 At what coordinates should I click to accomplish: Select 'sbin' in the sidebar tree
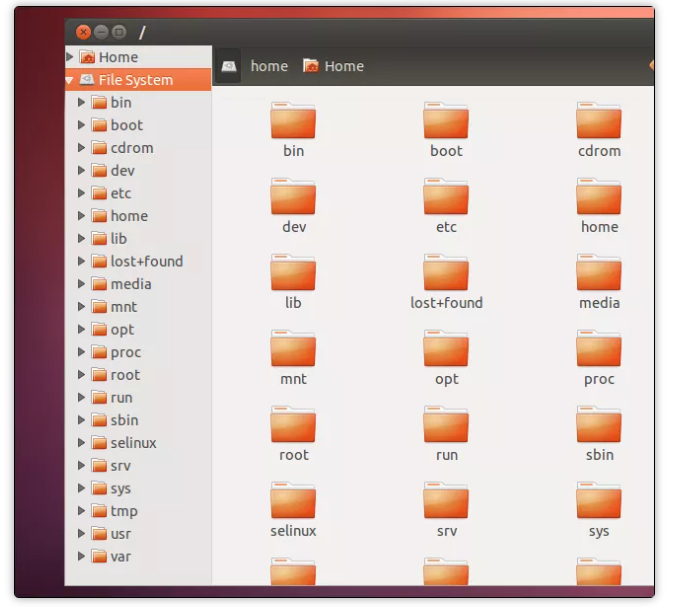click(124, 420)
